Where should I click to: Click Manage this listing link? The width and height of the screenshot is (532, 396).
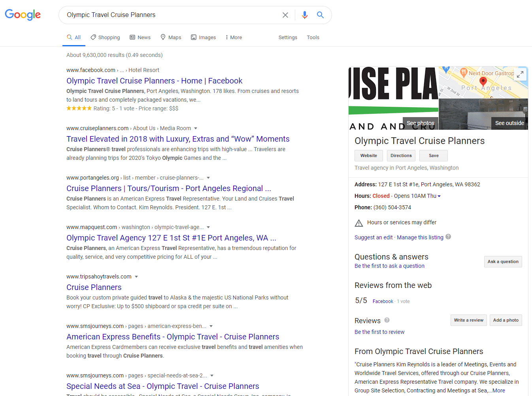pos(420,237)
